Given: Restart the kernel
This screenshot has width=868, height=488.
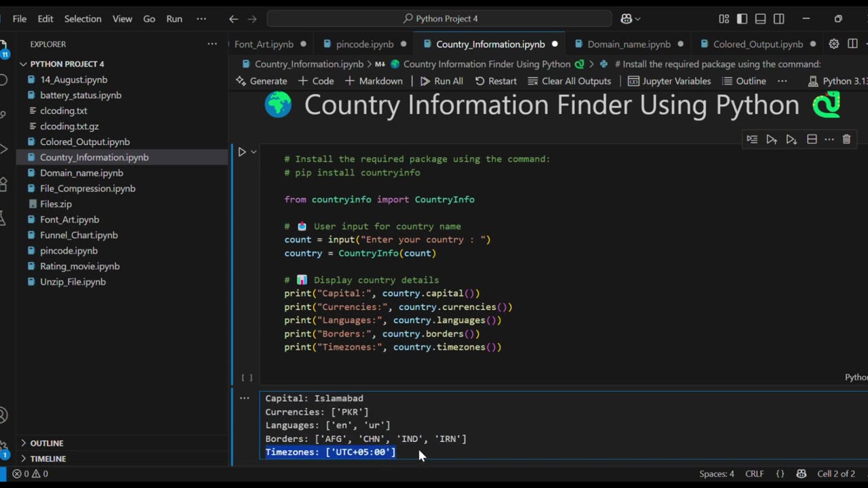Looking at the screenshot, I should click(x=496, y=81).
